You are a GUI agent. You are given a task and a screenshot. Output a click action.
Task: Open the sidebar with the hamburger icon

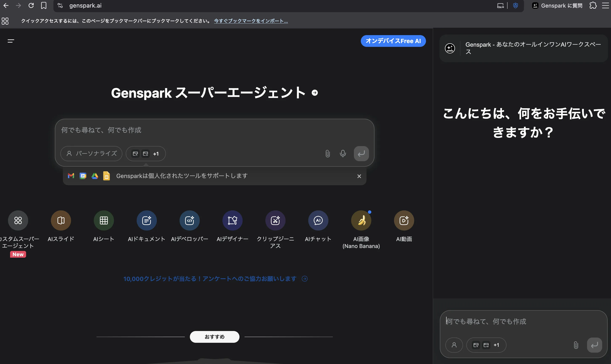(x=11, y=41)
